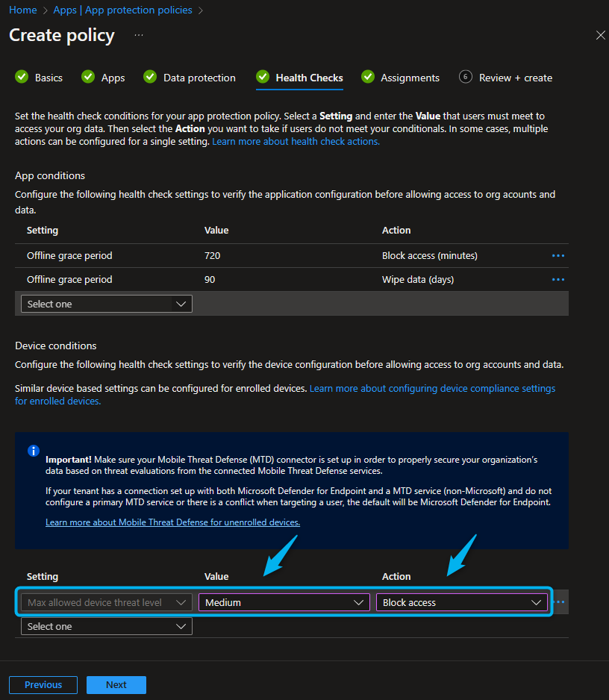This screenshot has width=609, height=700.
Task: Expand the Value dropdown showing Medium
Action: click(x=284, y=602)
